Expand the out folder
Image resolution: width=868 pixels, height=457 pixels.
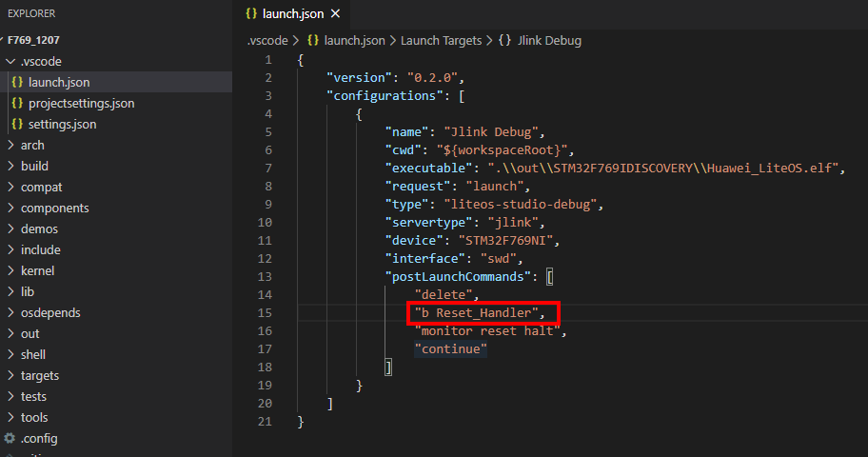pos(10,333)
